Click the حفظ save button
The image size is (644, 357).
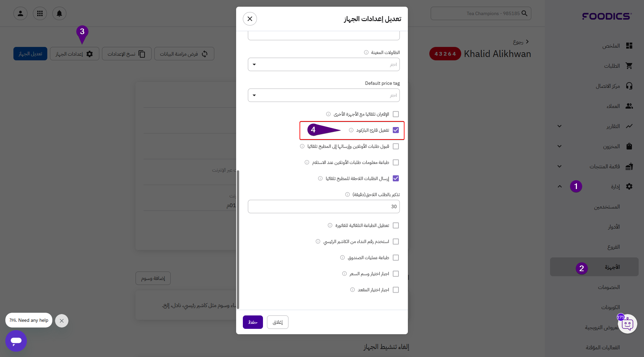point(253,322)
